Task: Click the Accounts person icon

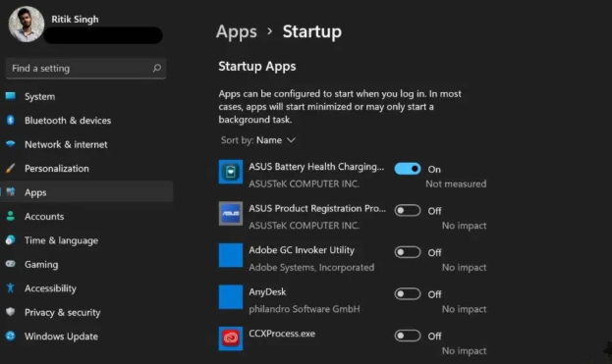Action: [11, 216]
